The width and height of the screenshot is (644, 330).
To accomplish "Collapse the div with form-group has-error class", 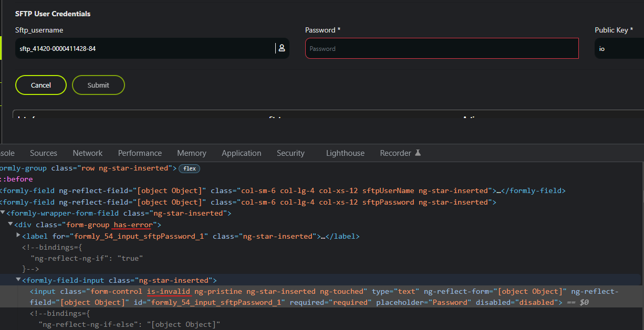I will tap(11, 225).
